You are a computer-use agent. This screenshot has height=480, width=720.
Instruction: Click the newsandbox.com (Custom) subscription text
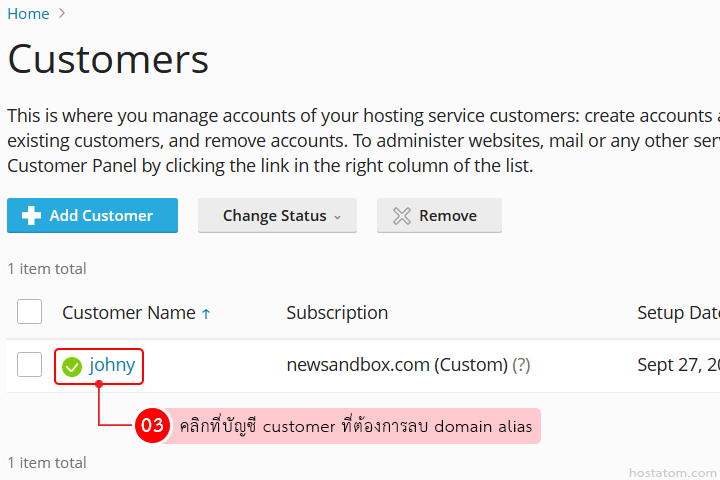(396, 365)
